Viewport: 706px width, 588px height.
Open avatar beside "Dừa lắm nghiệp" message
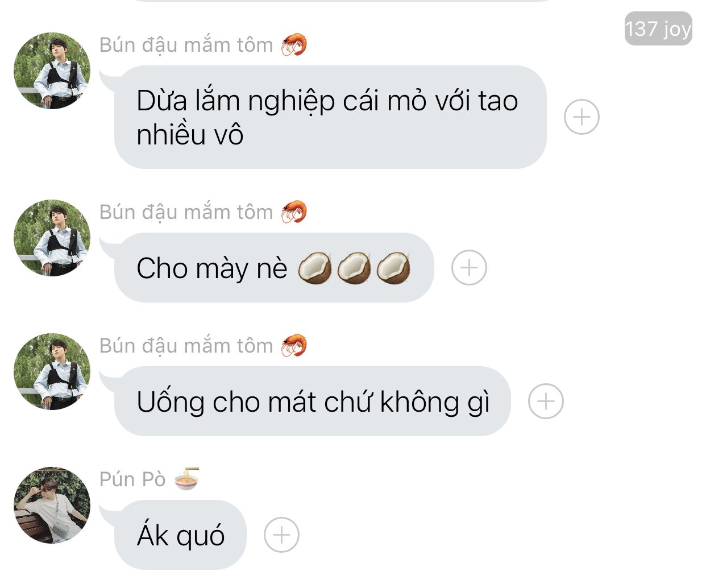[52, 71]
